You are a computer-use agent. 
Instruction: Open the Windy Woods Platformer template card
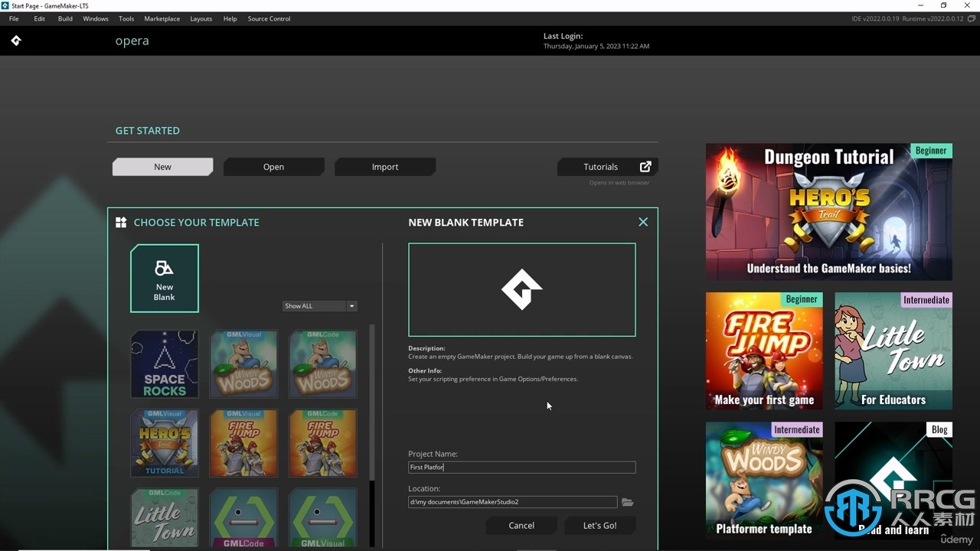pos(764,480)
